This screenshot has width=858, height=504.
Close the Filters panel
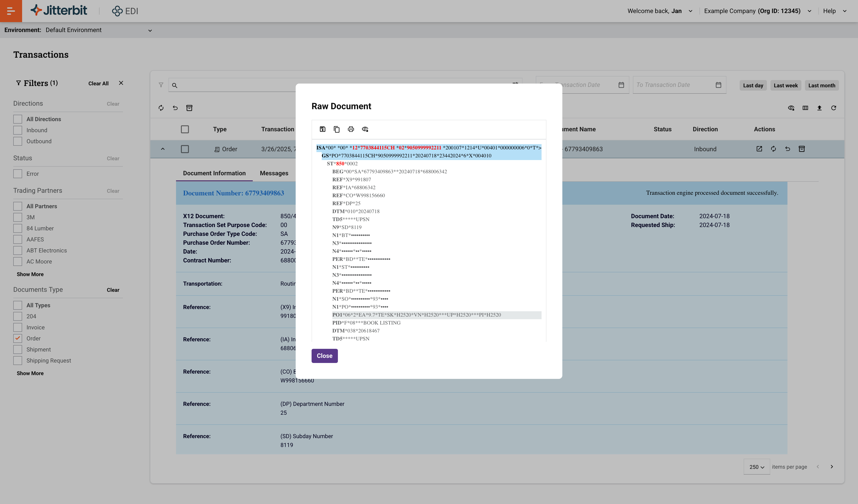(121, 83)
